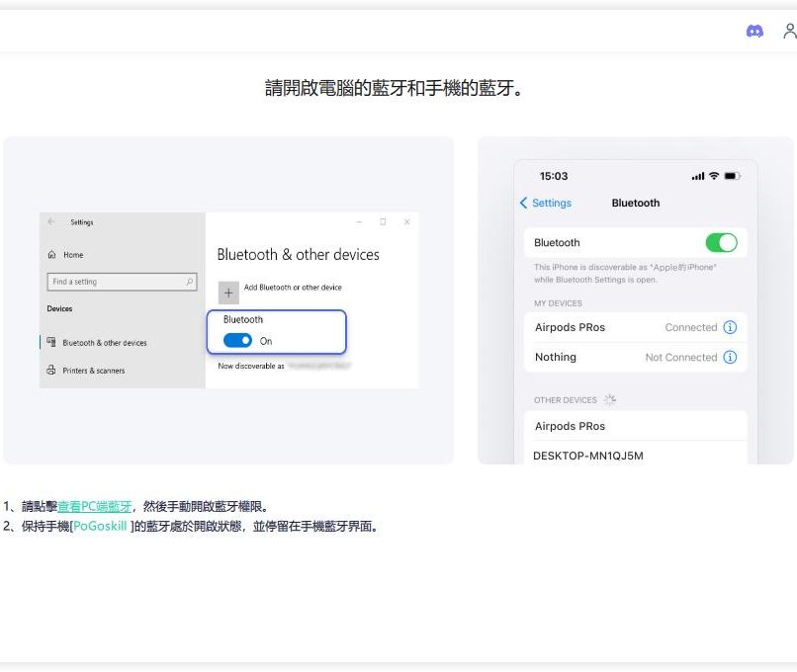Viewport: 797px width, 672px height.
Task: Select DESKTOP-MN1QJ5M in Other Devices
Action: click(x=587, y=456)
